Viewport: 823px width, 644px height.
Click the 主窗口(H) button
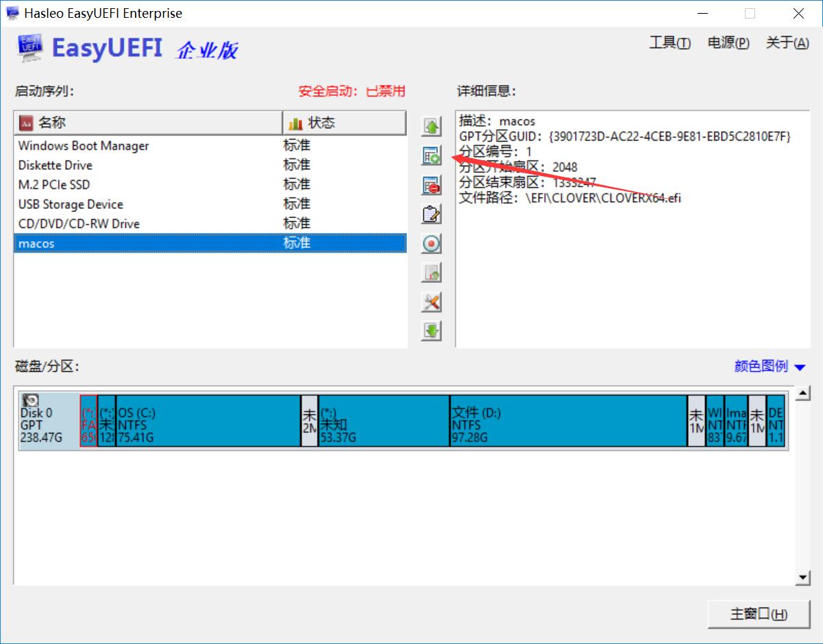tap(759, 615)
